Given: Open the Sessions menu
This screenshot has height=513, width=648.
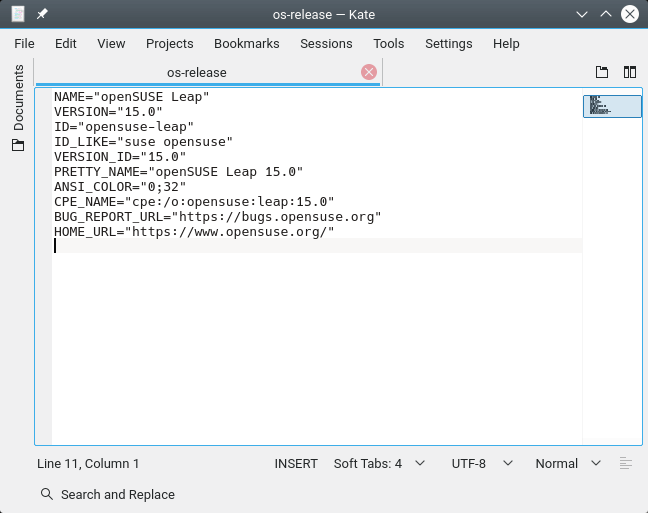Looking at the screenshot, I should pyautogui.click(x=326, y=43).
